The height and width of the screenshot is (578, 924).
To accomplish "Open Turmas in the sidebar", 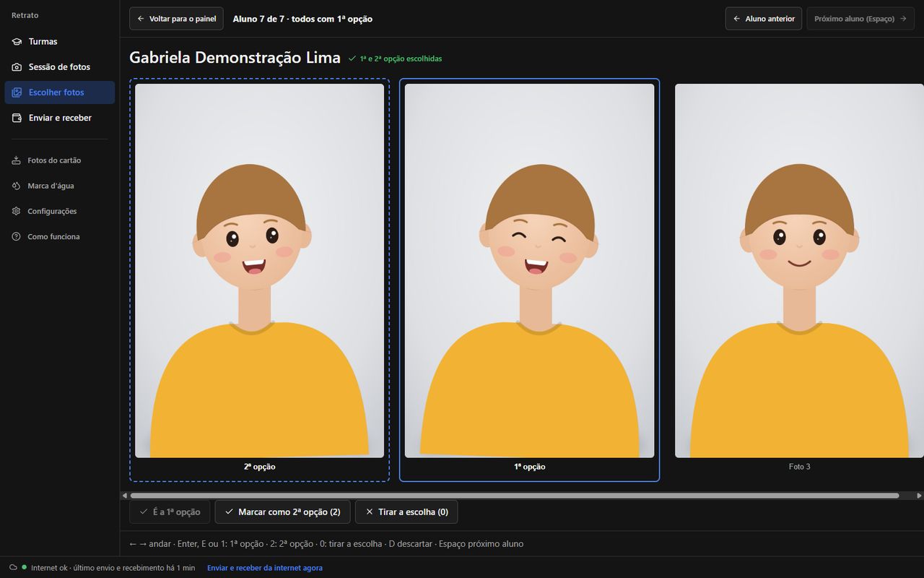I will [59, 41].
